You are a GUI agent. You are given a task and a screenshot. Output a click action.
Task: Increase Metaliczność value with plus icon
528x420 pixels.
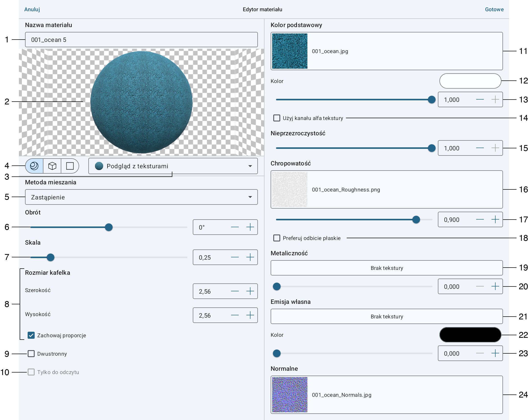495,286
